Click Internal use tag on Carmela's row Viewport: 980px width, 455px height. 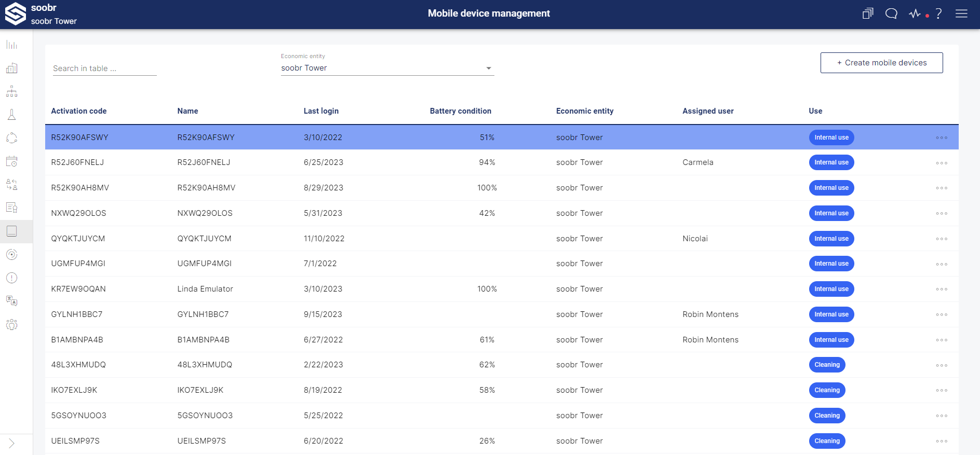831,162
